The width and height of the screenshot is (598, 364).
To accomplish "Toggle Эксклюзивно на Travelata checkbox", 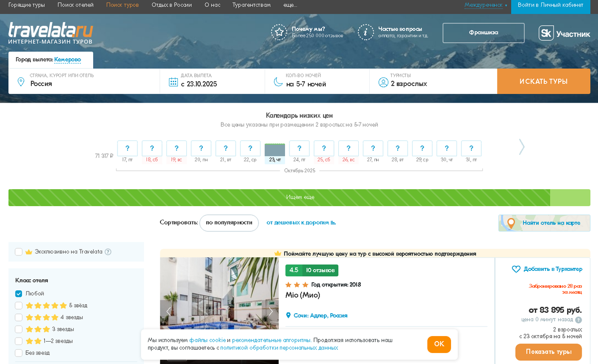I will [18, 252].
